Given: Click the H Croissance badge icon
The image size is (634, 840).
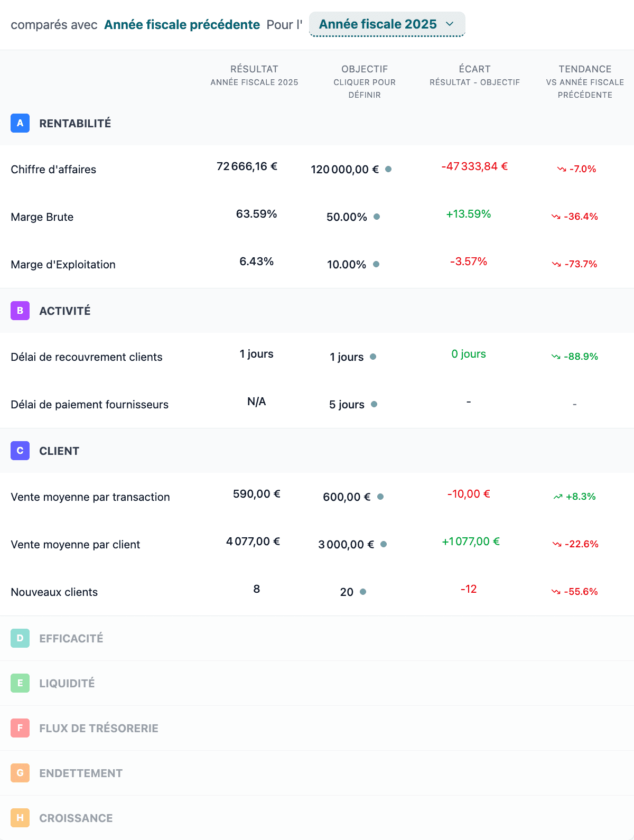Looking at the screenshot, I should 20,818.
